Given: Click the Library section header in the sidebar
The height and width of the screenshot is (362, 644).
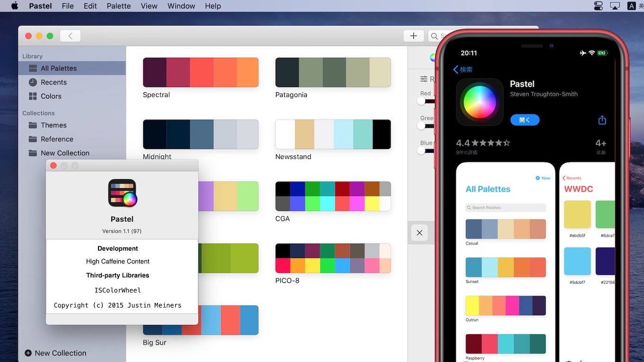Looking at the screenshot, I should (32, 56).
